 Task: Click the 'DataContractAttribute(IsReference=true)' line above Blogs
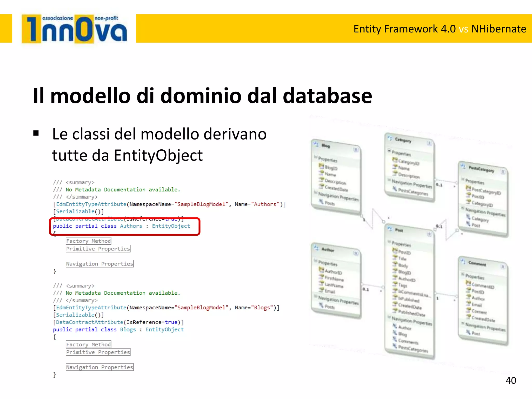(118, 322)
